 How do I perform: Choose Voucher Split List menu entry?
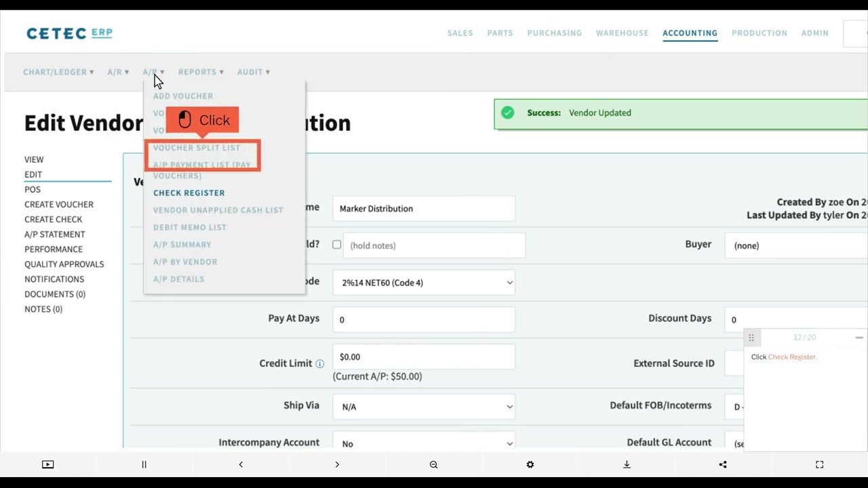pyautogui.click(x=197, y=148)
